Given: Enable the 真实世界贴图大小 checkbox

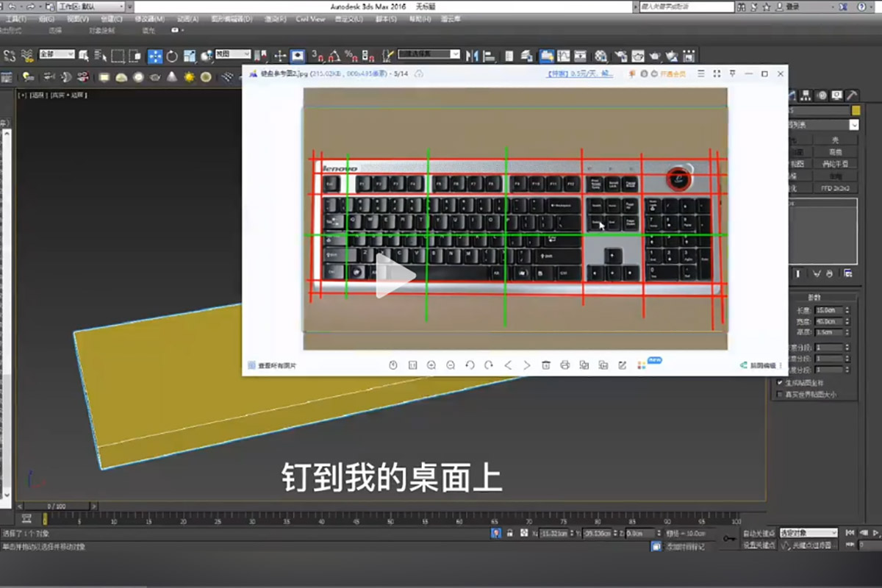Looking at the screenshot, I should pyautogui.click(x=781, y=395).
